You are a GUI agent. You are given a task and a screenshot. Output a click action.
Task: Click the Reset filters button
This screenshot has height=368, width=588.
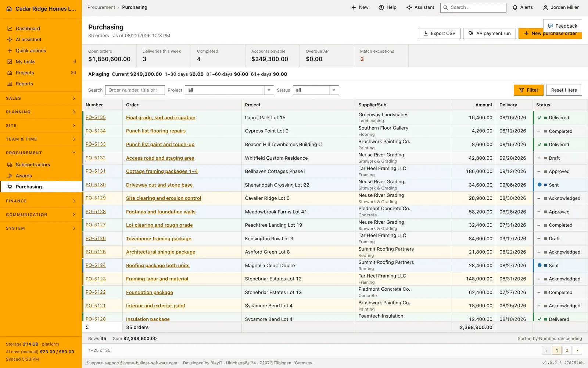(564, 90)
